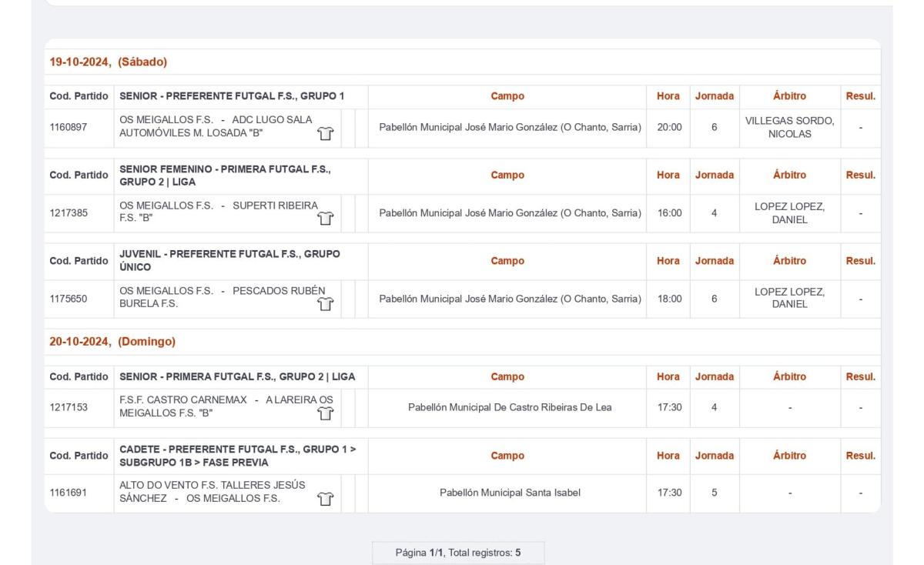Click CADETE - PREFERENTE FUTGAL SUBGRUPO 1B header

coord(237,455)
